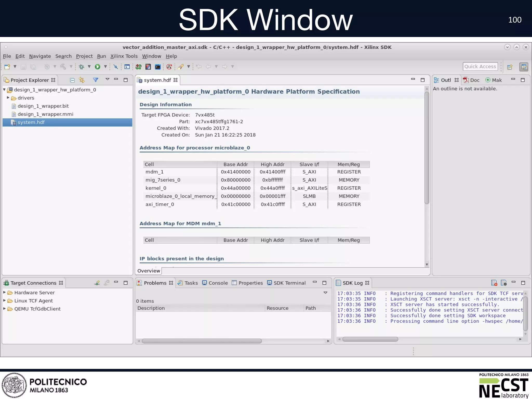Open the Window menu

(x=151, y=56)
